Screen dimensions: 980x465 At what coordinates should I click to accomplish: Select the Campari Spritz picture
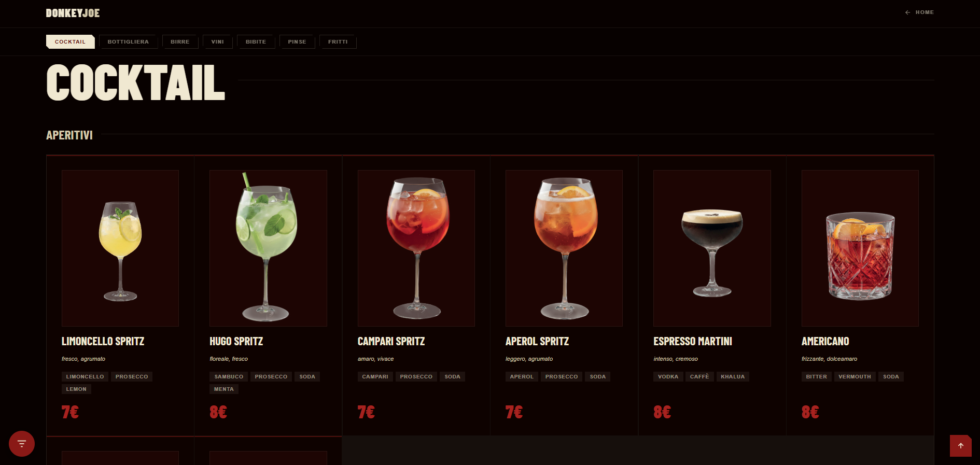(416, 248)
